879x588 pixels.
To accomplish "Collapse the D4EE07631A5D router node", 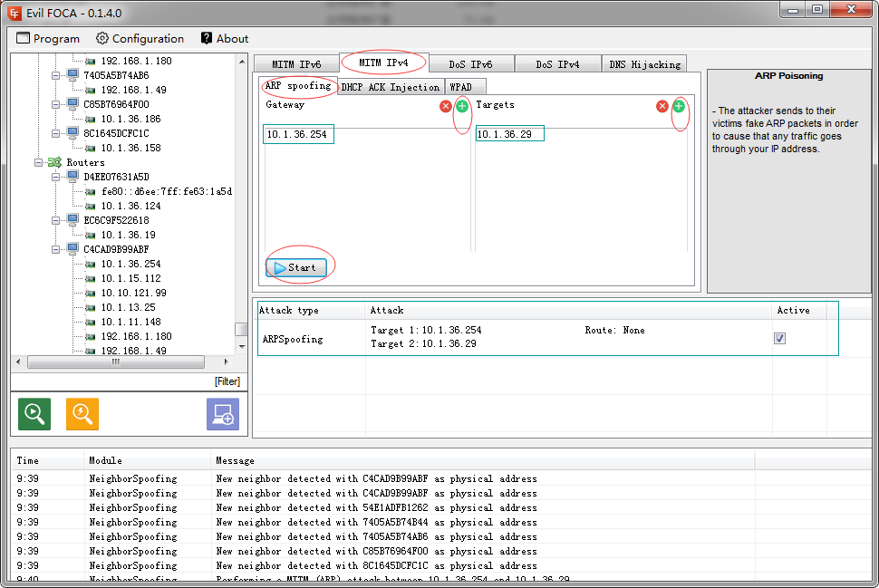I will point(56,177).
